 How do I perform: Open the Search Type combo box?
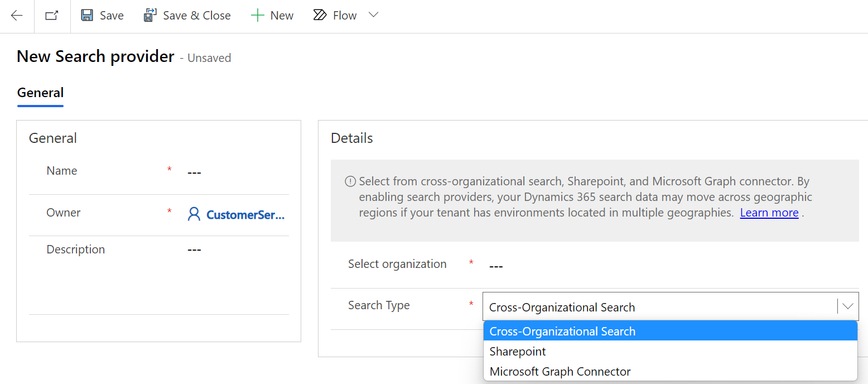(x=671, y=306)
